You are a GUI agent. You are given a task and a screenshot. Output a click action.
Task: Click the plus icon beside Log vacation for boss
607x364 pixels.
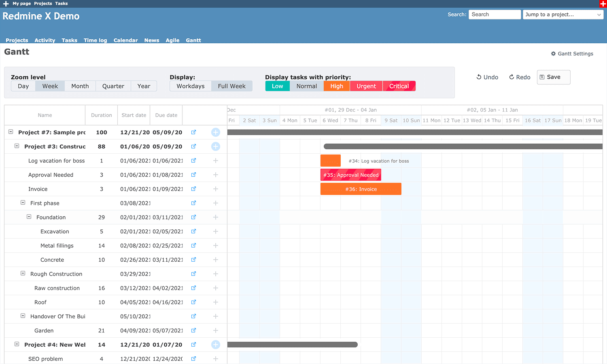(x=216, y=161)
